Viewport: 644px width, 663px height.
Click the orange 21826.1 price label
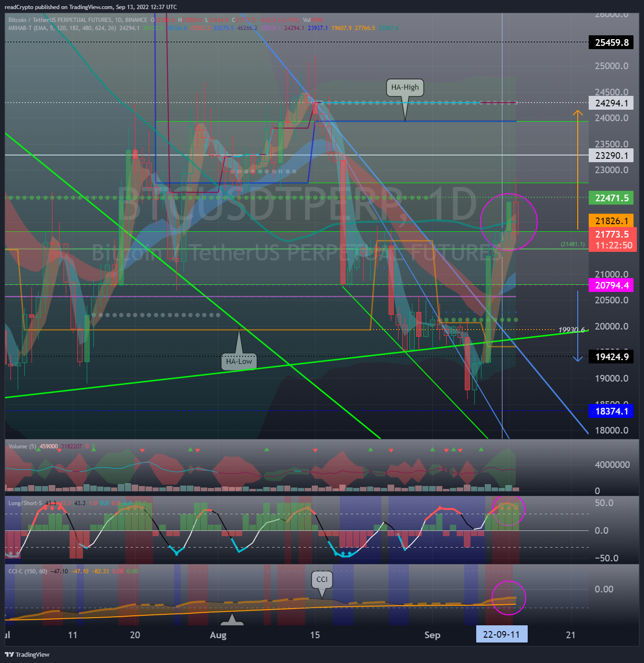coord(612,221)
